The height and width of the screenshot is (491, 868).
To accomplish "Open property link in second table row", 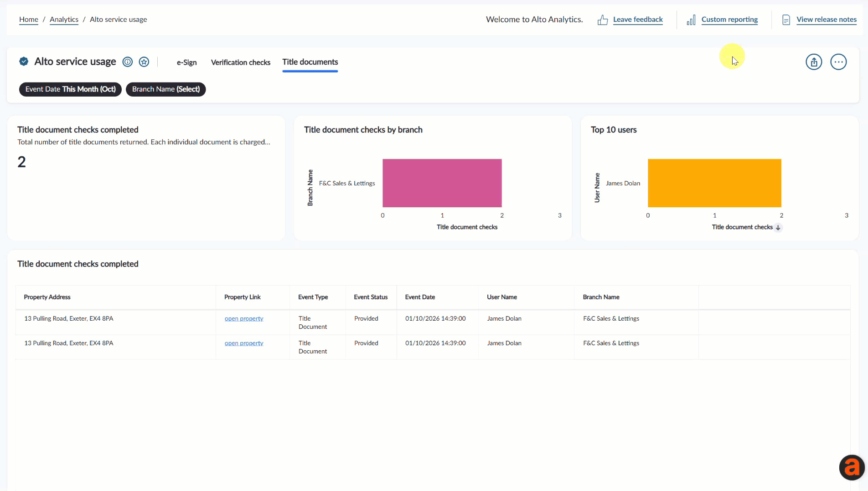I will [244, 343].
